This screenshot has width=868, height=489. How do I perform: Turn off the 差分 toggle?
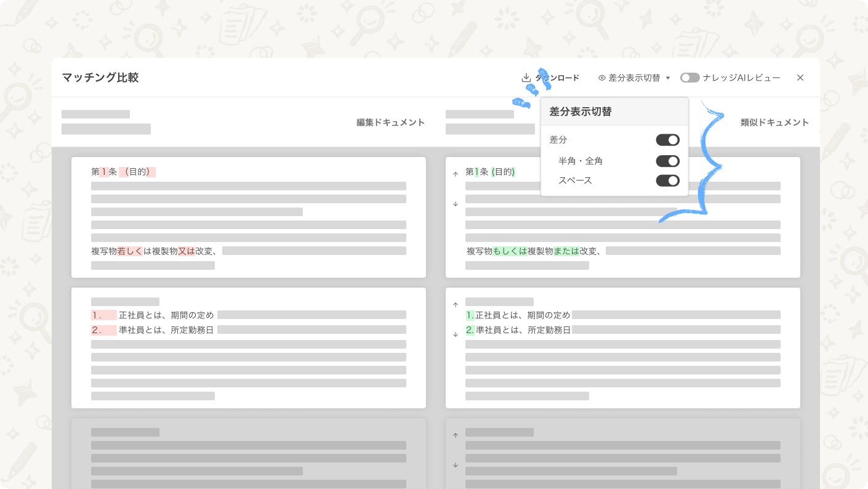pos(667,140)
